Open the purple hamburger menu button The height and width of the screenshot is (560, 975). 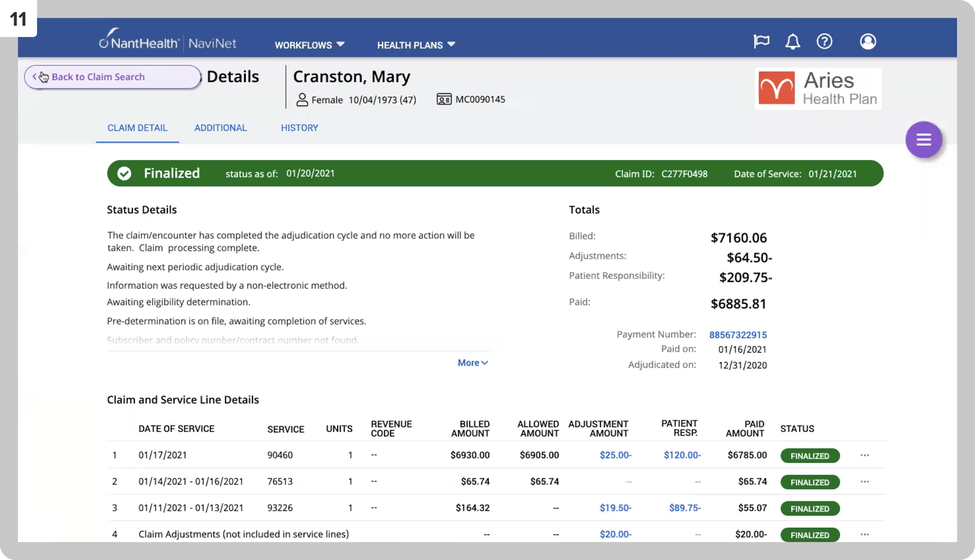(x=924, y=140)
